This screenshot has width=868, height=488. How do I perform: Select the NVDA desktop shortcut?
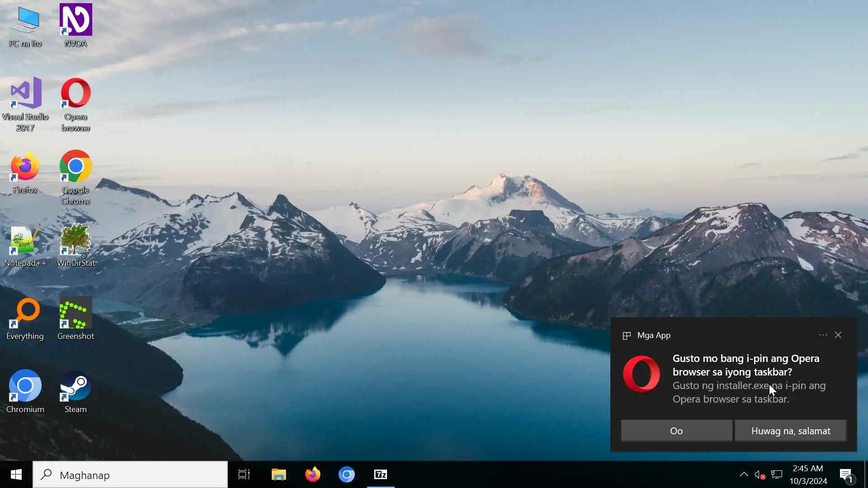[75, 20]
